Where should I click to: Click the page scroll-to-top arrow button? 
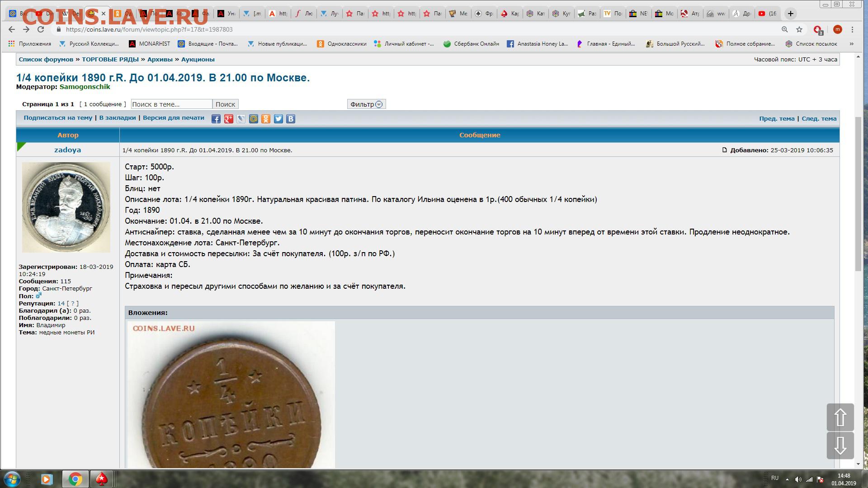coord(840,417)
